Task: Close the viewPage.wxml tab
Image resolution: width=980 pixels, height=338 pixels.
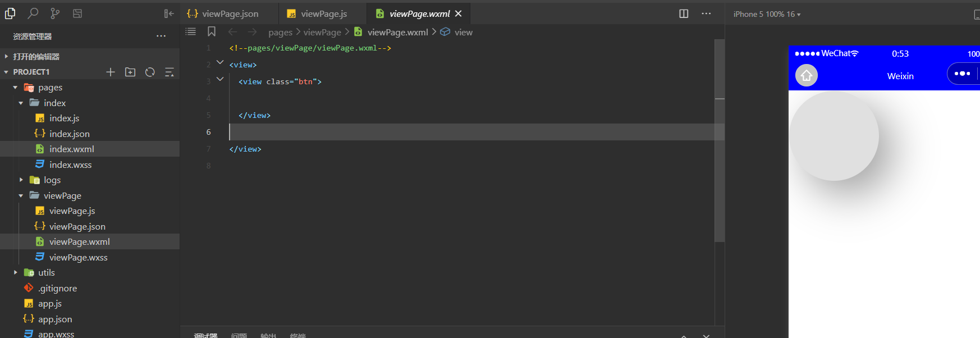Action: [459, 13]
